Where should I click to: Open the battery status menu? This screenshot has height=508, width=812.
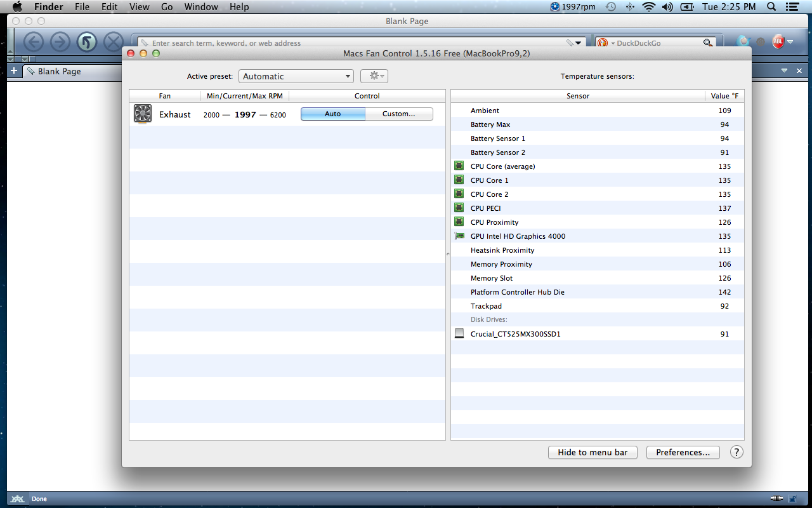(x=686, y=7)
